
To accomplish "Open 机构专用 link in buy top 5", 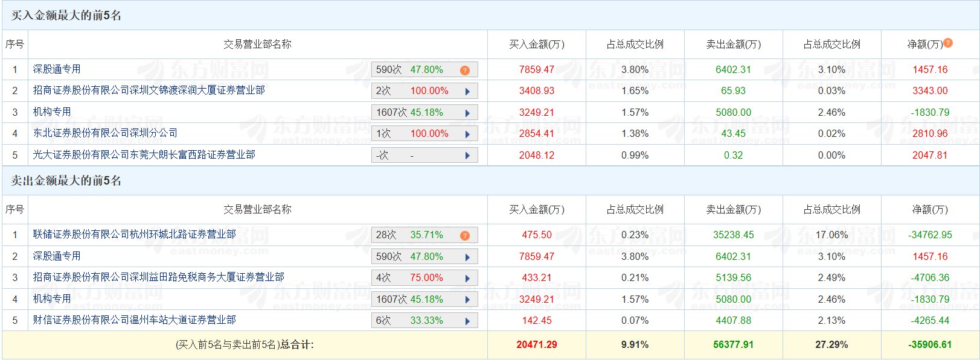I will [x=52, y=112].
